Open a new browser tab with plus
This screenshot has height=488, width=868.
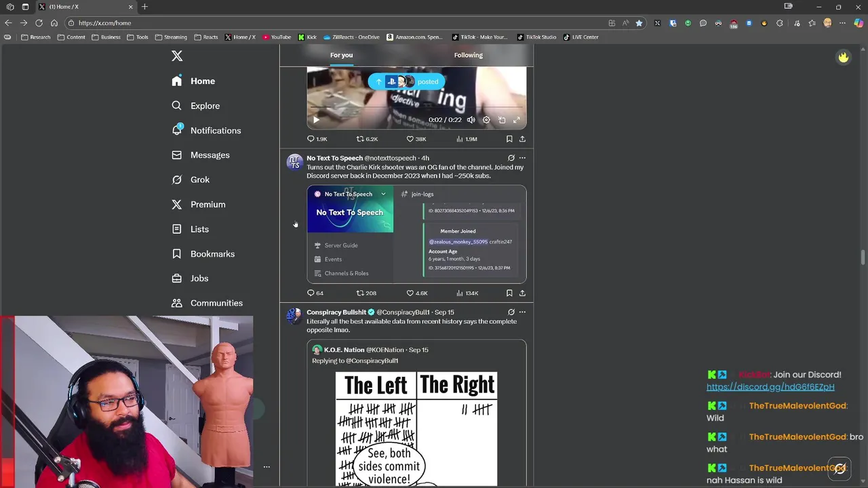[x=144, y=7]
